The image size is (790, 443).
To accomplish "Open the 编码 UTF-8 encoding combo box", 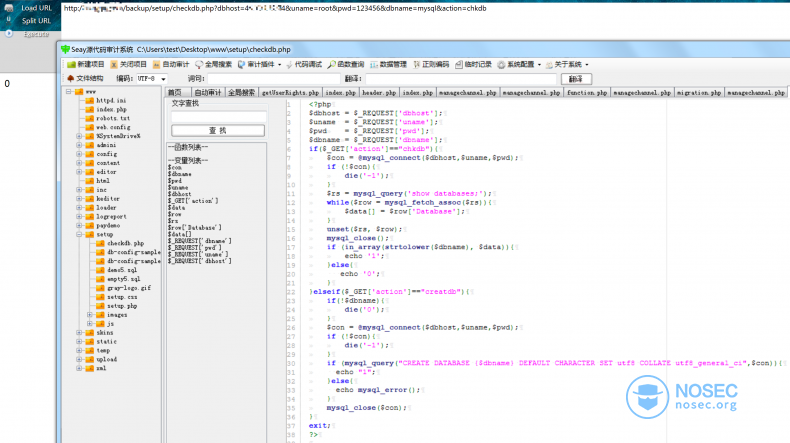I will 152,79.
